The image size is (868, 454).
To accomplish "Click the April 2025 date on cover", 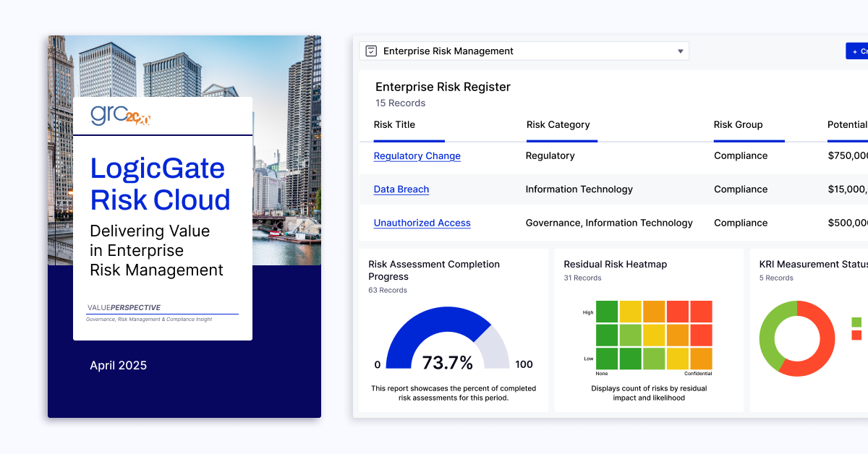I will coord(118,366).
